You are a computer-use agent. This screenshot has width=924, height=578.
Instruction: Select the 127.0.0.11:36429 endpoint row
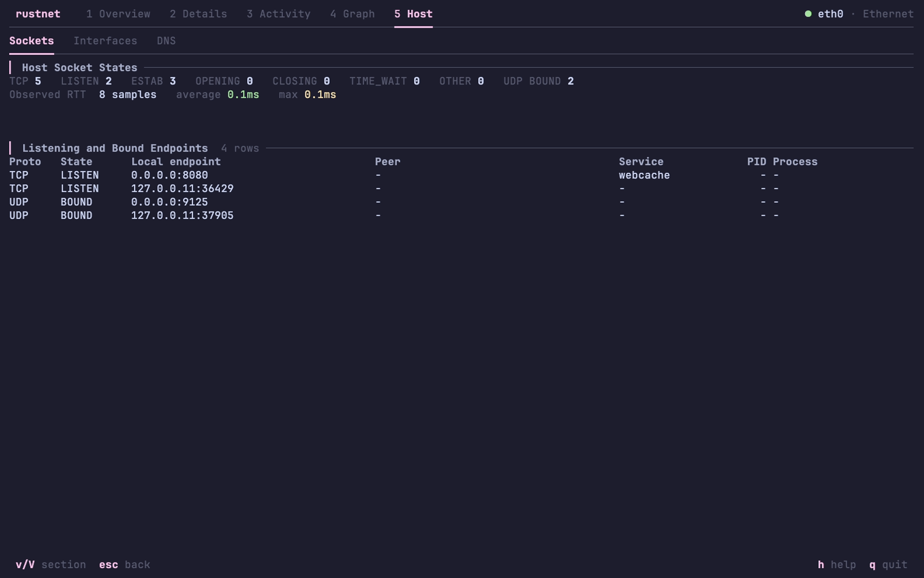pyautogui.click(x=461, y=188)
